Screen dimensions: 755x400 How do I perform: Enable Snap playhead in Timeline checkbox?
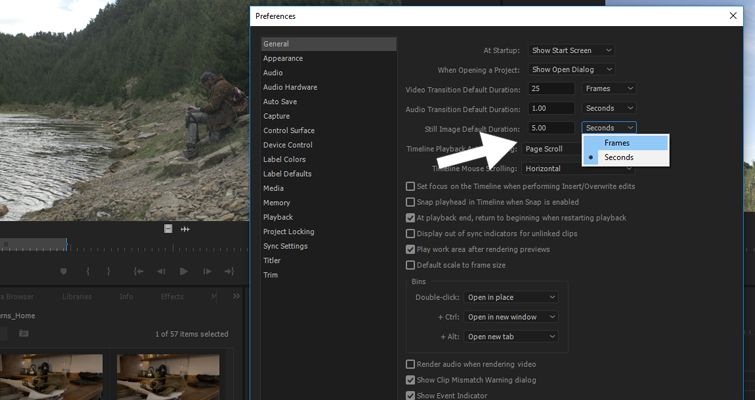point(410,202)
